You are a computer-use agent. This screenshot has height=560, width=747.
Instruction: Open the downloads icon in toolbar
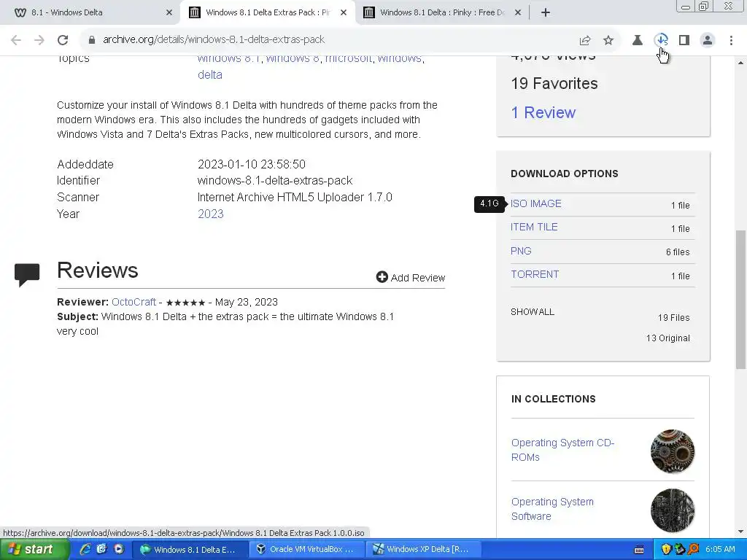[x=661, y=40]
